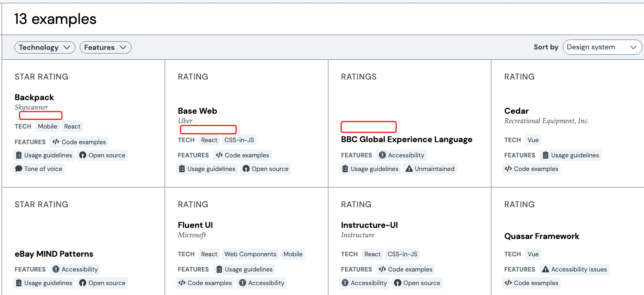Viewport: 644px width, 295px height.
Task: Click the Mobile tech tag on the Backpack card
Action: pyautogui.click(x=47, y=126)
